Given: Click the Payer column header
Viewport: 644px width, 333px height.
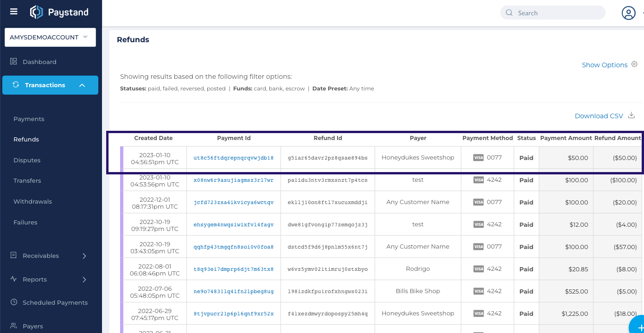Looking at the screenshot, I should [x=418, y=138].
